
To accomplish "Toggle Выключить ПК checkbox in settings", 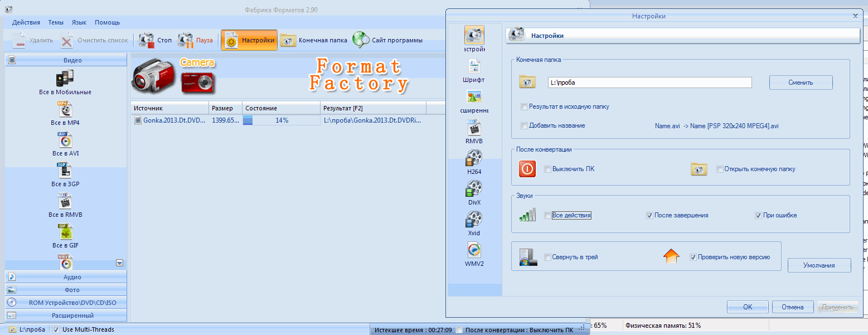I will pos(548,169).
